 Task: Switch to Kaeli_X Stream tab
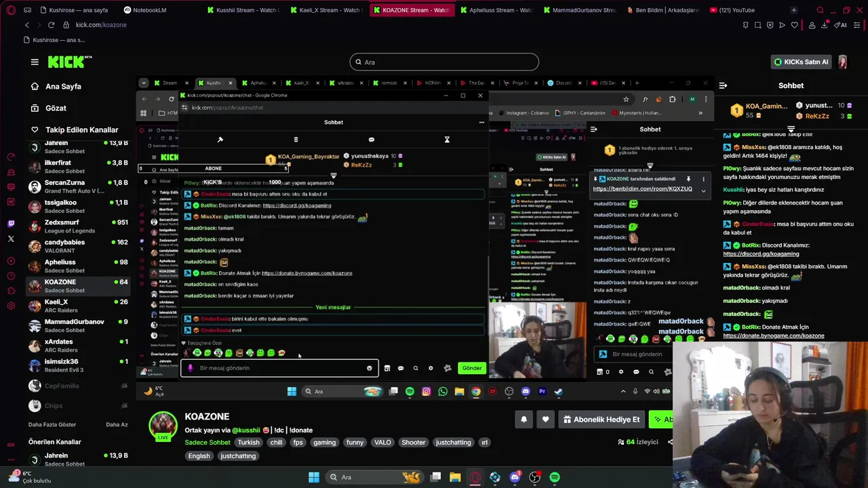coord(325,10)
